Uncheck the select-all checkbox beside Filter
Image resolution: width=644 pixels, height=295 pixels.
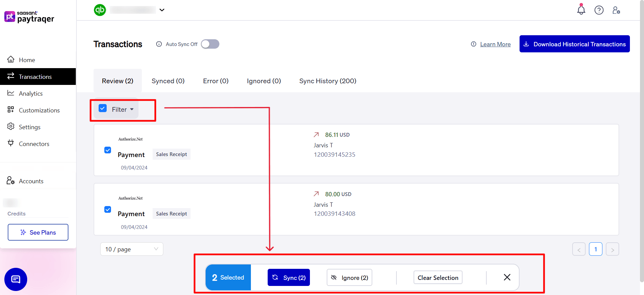[103, 108]
